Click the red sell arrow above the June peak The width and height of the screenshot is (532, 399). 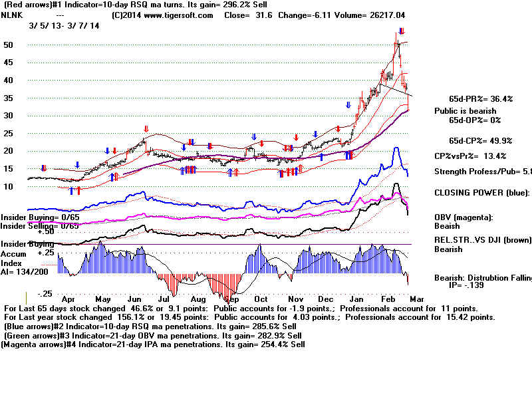[x=146, y=129]
